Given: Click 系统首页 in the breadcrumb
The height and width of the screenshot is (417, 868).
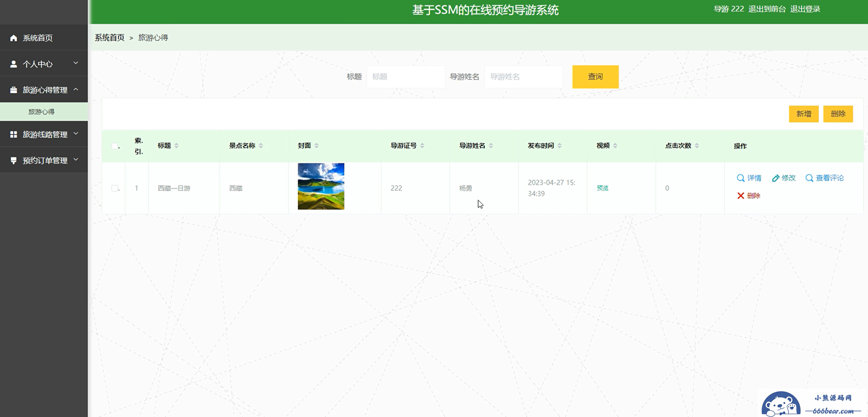Looking at the screenshot, I should click(x=110, y=37).
